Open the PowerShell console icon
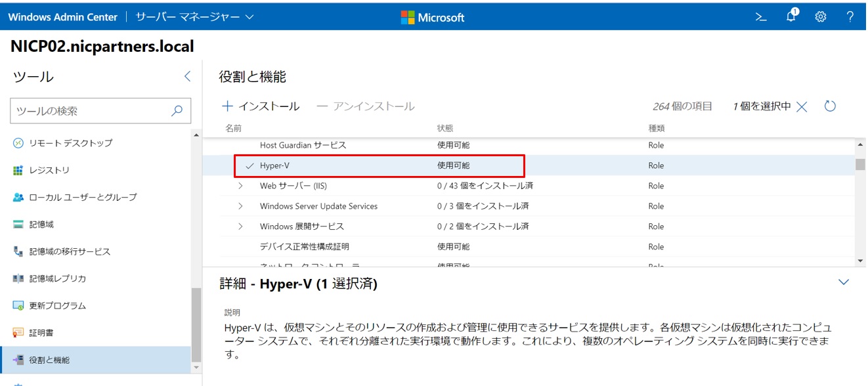Viewport: 868px width, 386px height. 761,17
